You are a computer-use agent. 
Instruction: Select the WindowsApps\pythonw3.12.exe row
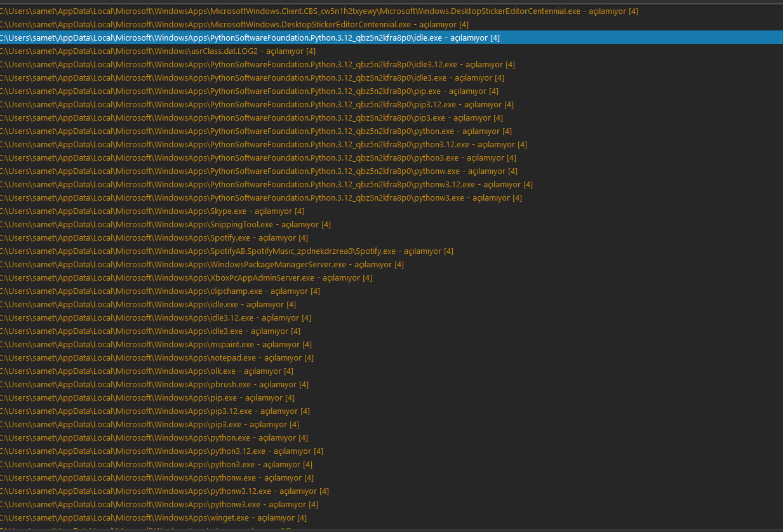pyautogui.click(x=391, y=491)
